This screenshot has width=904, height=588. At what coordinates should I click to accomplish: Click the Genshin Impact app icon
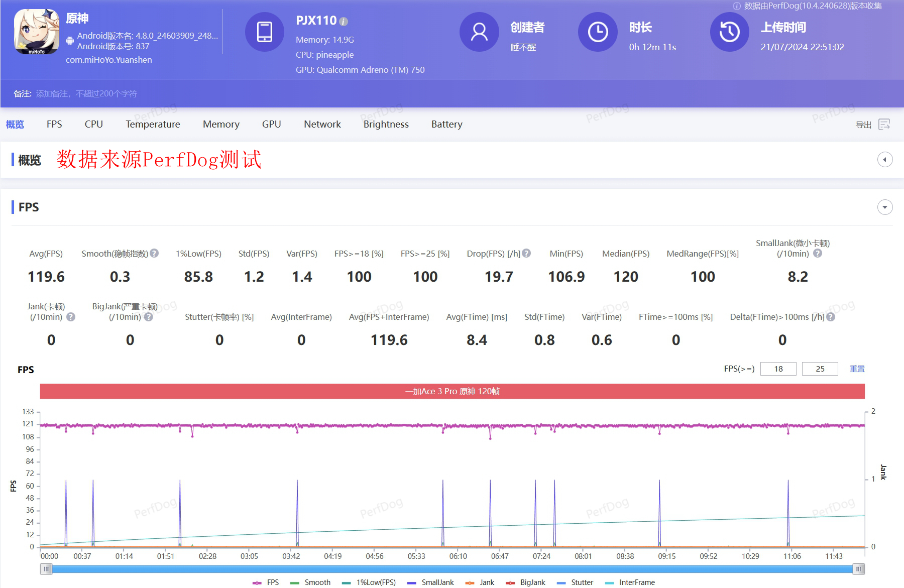coord(37,32)
